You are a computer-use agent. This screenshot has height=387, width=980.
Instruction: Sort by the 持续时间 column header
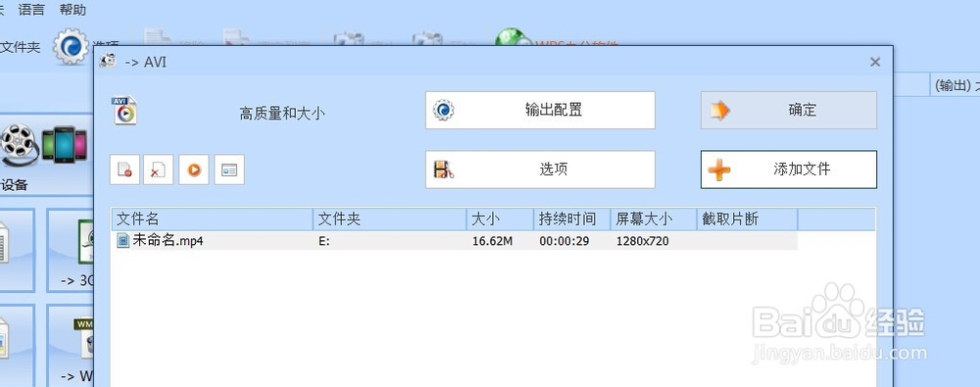click(x=572, y=219)
